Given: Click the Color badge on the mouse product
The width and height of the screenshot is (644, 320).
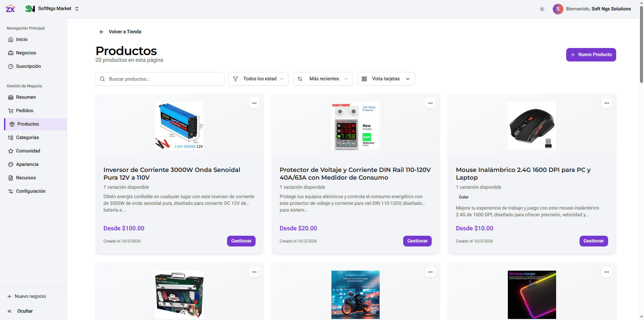Looking at the screenshot, I should 464,197.
